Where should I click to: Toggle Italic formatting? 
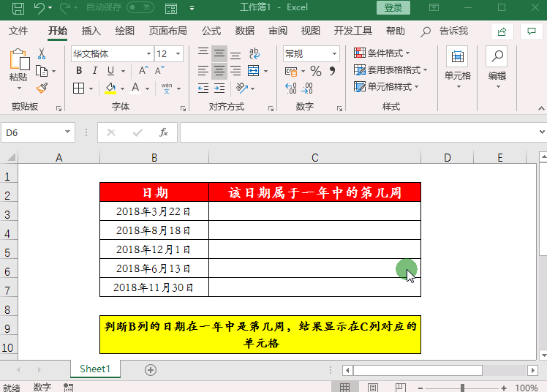95,71
